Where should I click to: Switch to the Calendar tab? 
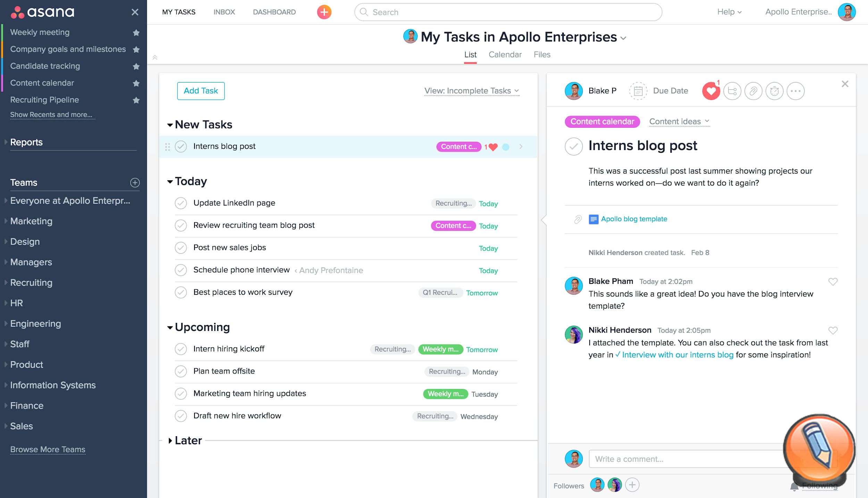tap(505, 55)
